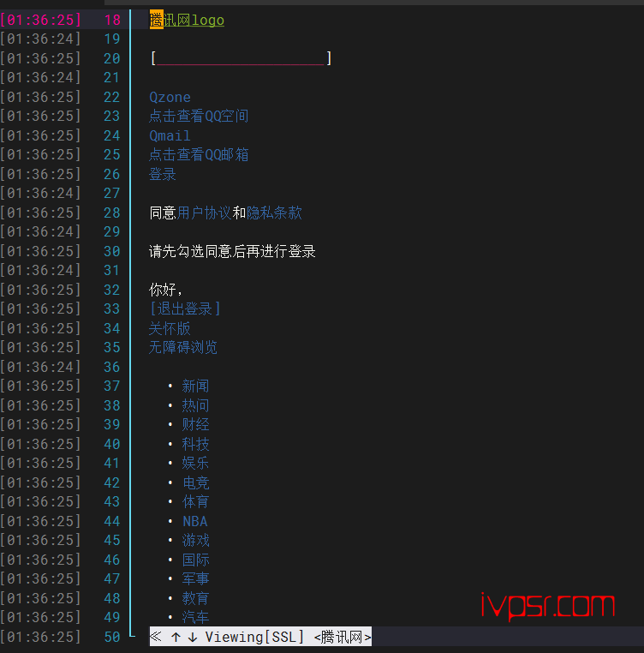Click the Viewing[SSL] status text
The image size is (644, 653).
pos(254,637)
